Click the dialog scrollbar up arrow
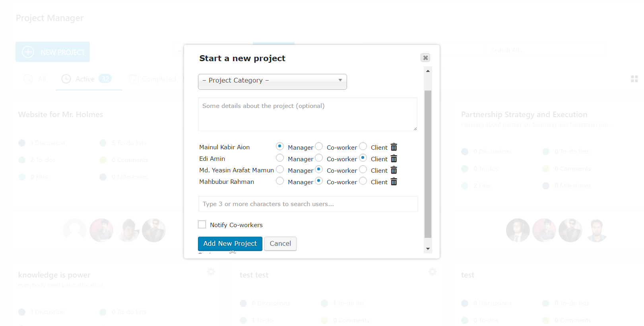 pos(428,71)
